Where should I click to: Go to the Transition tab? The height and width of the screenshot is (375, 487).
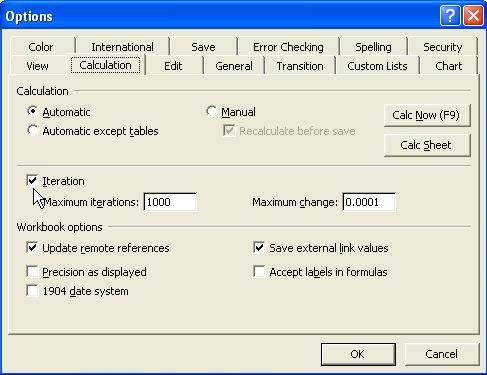tap(300, 66)
